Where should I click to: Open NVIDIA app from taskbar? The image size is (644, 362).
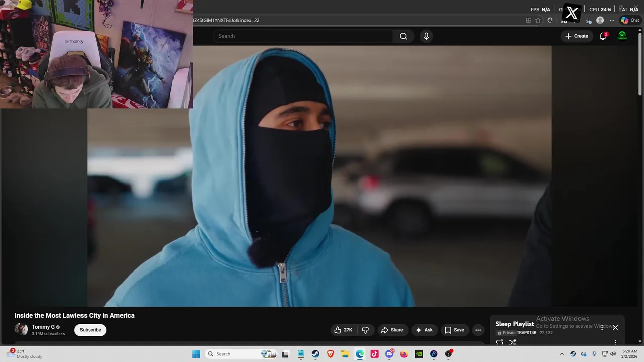pos(419,354)
